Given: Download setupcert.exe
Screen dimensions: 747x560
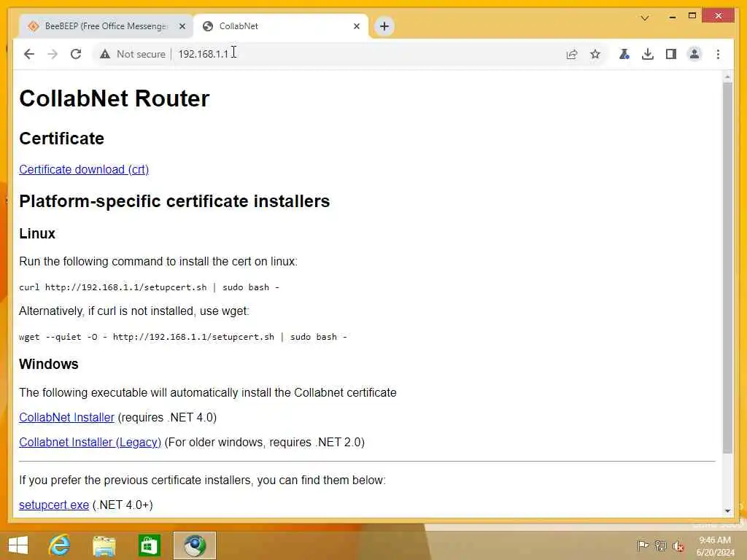Looking at the screenshot, I should [54, 505].
